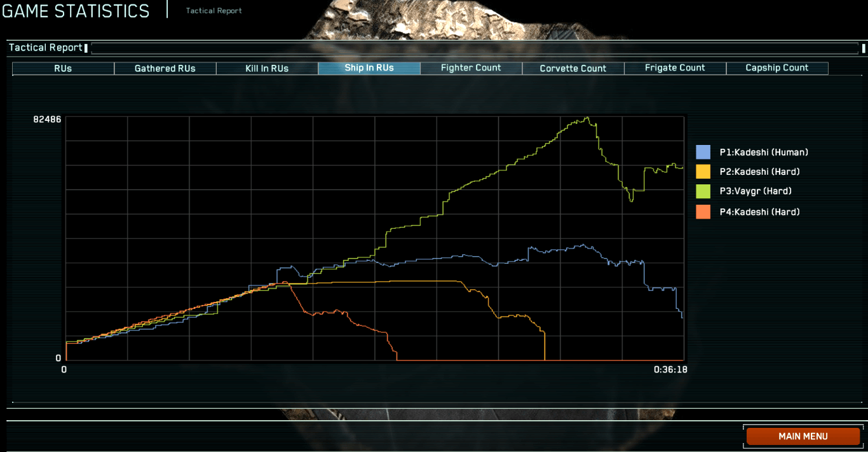Click the green P3 Vaygr color swatch
The height and width of the screenshot is (452, 868).
click(703, 191)
